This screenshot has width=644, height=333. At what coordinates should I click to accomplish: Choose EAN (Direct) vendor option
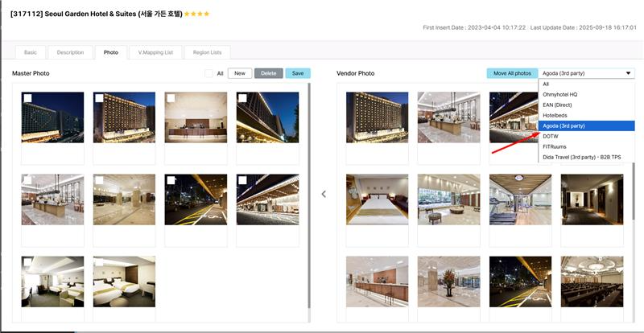coord(586,105)
